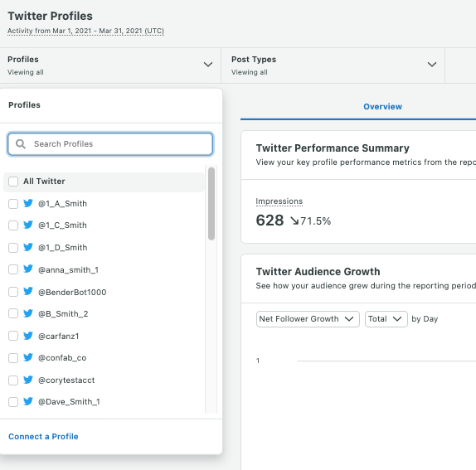Check the All Twitter checkbox
The height and width of the screenshot is (470, 476).
pyautogui.click(x=13, y=182)
